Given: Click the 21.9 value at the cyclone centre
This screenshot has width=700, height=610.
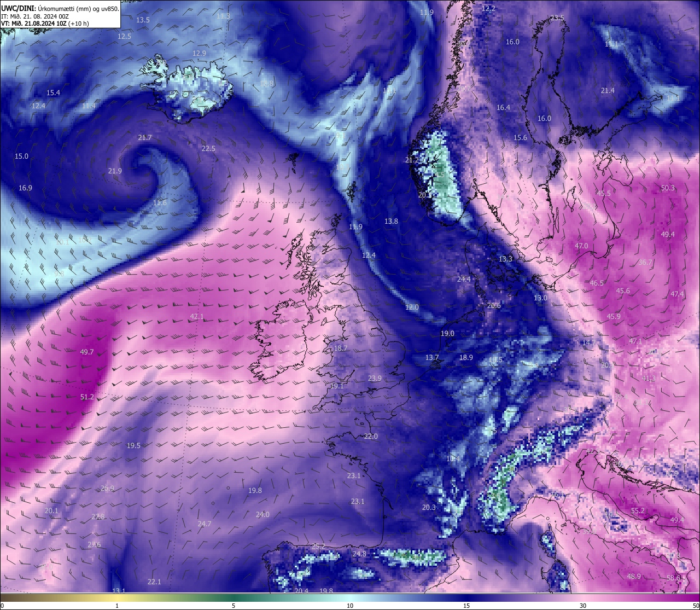Looking at the screenshot, I should click(115, 171).
